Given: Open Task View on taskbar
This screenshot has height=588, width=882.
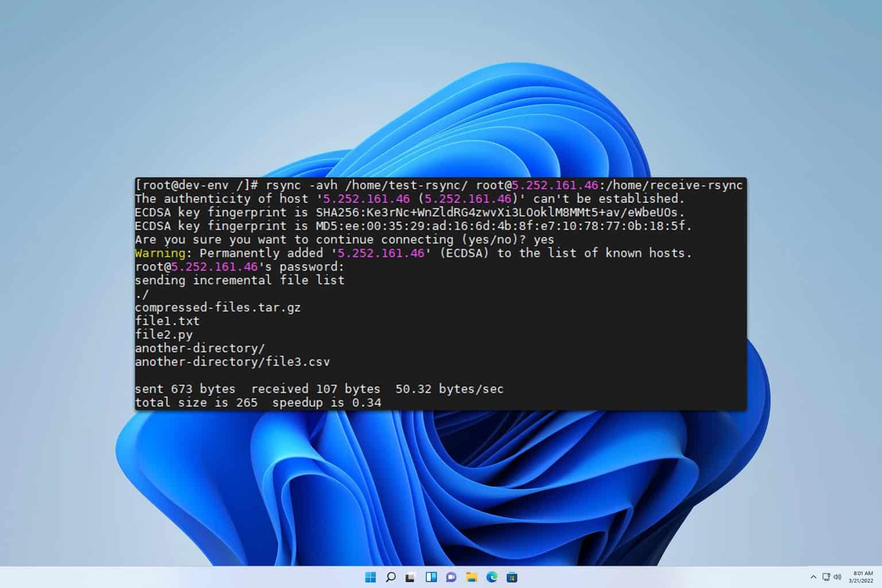Looking at the screenshot, I should [411, 577].
